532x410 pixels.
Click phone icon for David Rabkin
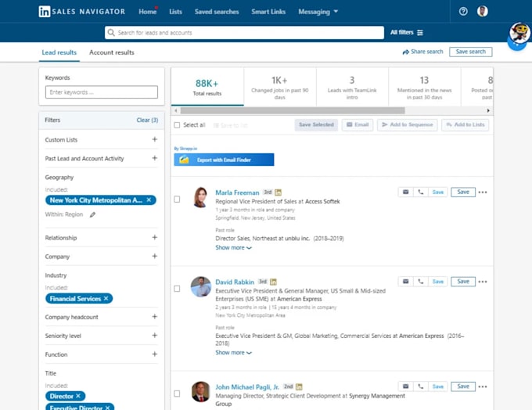pos(421,282)
